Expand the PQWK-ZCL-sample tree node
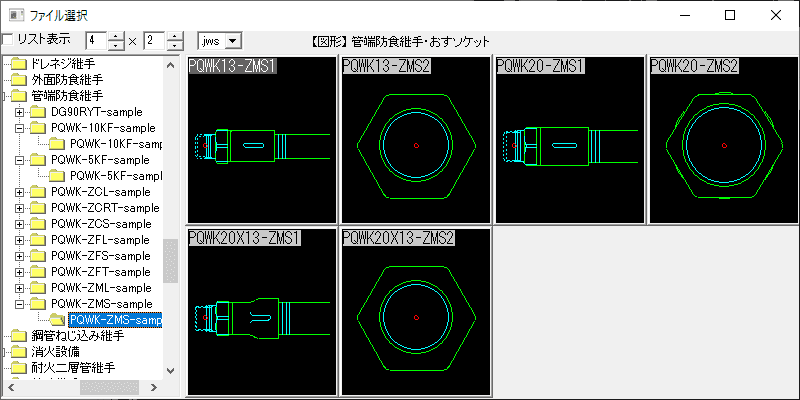Viewport: 800px width, 400px height. pyautogui.click(x=20, y=192)
